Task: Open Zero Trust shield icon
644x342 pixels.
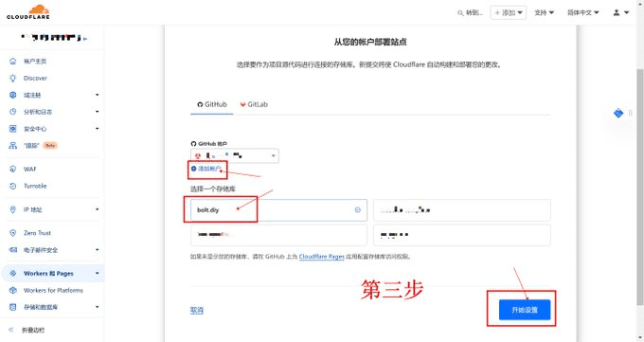Action: tap(12, 233)
